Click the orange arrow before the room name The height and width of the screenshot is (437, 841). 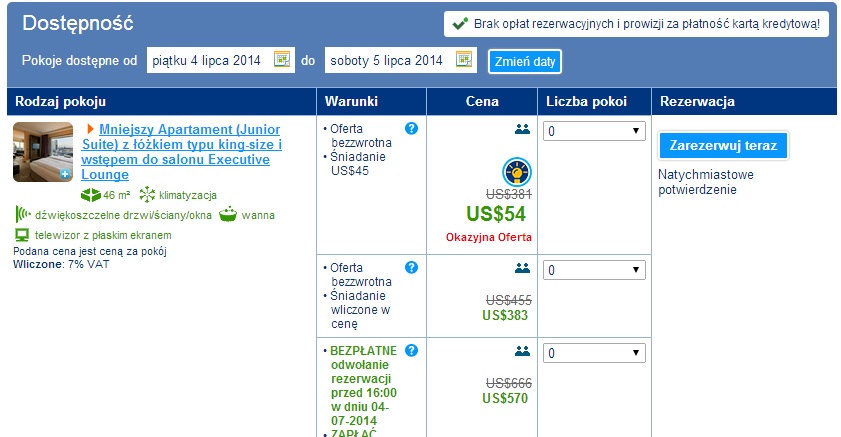point(90,129)
